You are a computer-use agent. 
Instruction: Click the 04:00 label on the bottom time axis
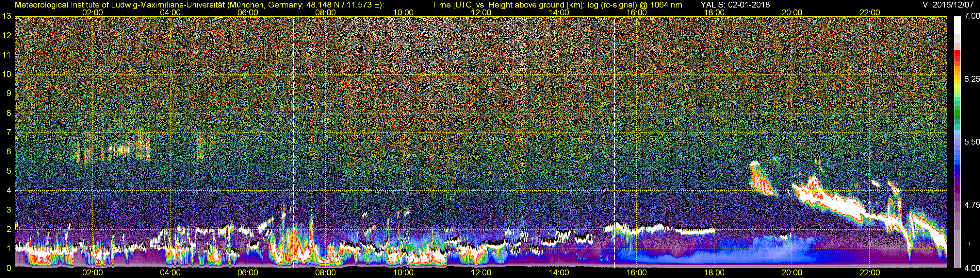(170, 273)
